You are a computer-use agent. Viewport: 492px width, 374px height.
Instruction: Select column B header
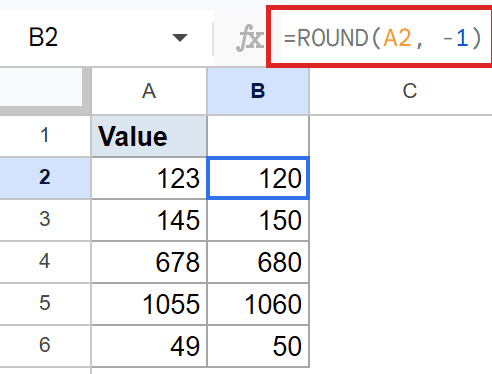click(258, 91)
